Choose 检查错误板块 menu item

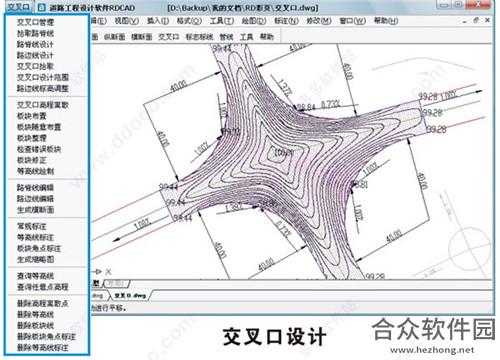pyautogui.click(x=39, y=149)
